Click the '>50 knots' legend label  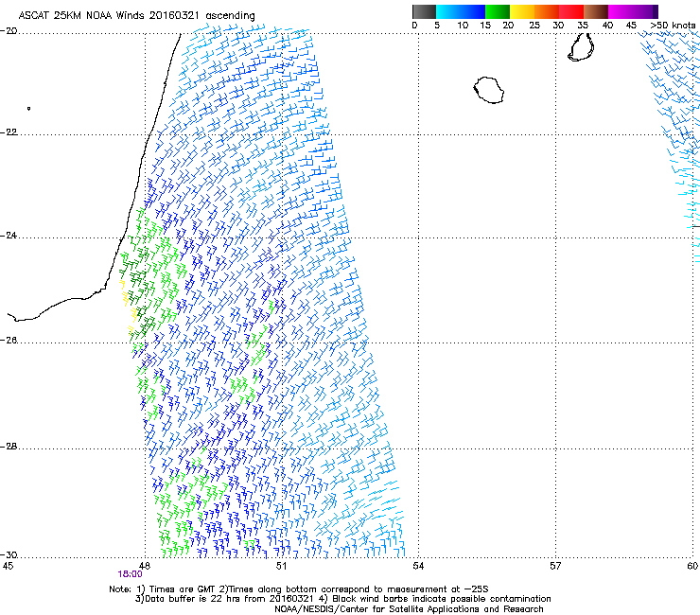[673, 25]
